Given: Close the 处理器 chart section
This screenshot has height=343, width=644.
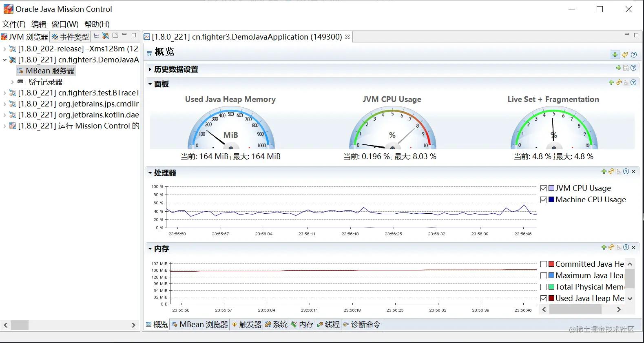Looking at the screenshot, I should [x=633, y=171].
